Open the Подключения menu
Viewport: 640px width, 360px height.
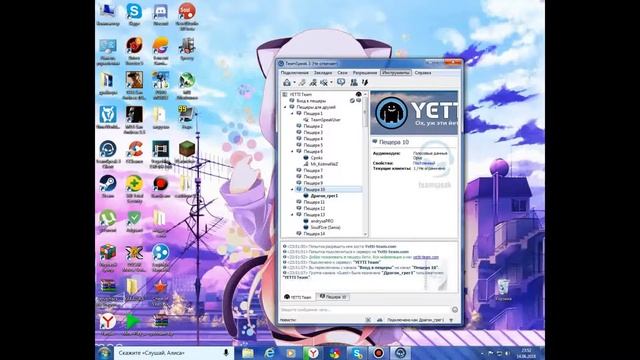coord(294,73)
